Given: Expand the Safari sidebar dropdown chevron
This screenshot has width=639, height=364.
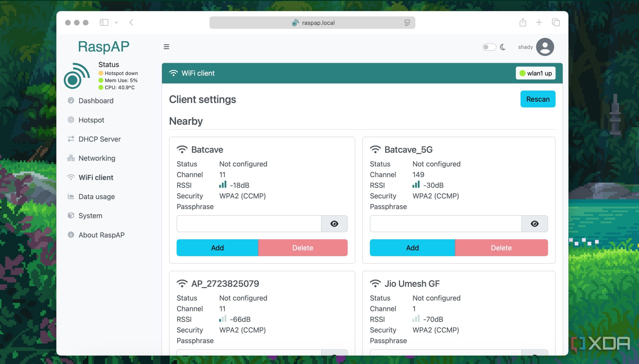Looking at the screenshot, I should coord(116,23).
